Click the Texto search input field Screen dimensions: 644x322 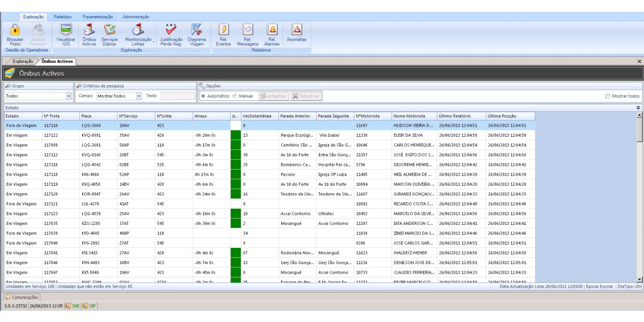pyautogui.click(x=178, y=96)
